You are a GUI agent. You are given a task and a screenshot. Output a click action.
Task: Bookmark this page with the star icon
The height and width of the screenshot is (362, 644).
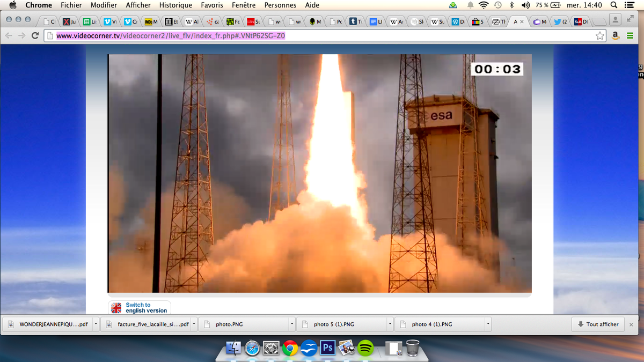click(600, 36)
